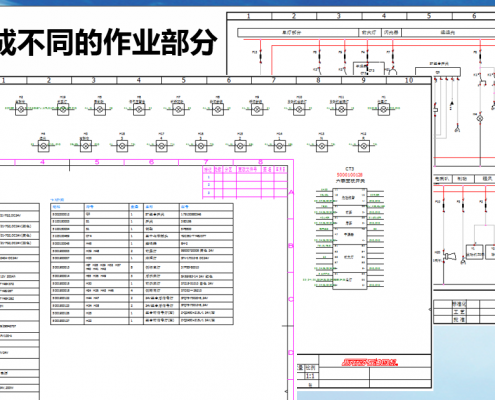This screenshot has height=400, width=495.
Task: Click magenta zone letter B on the border
Action: pos(291,246)
